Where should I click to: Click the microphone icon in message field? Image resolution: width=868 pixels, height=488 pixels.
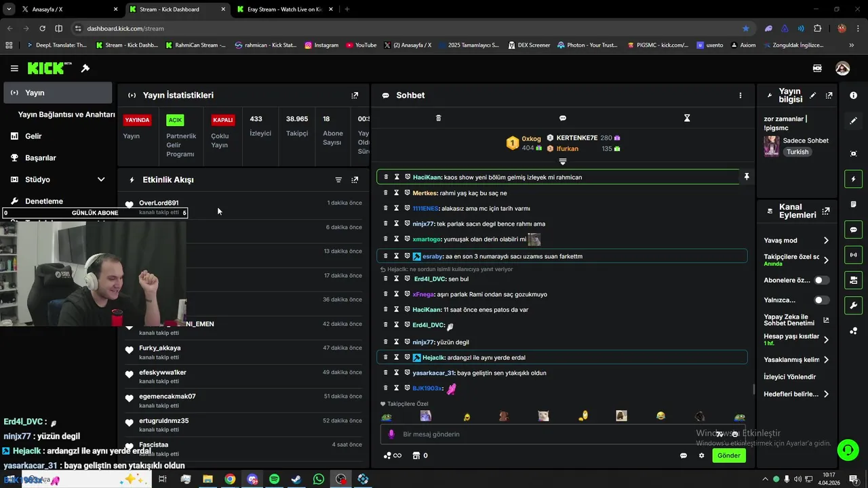[x=391, y=434]
